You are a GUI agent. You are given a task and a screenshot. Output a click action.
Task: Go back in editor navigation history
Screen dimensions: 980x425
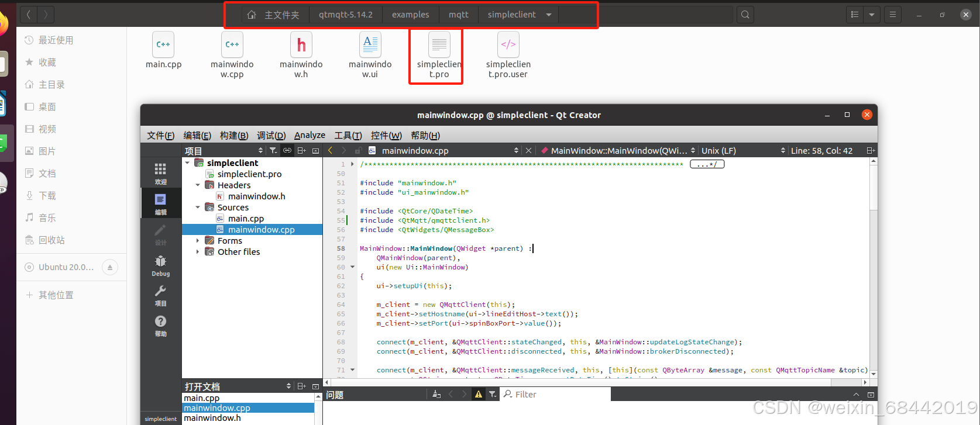click(x=330, y=150)
